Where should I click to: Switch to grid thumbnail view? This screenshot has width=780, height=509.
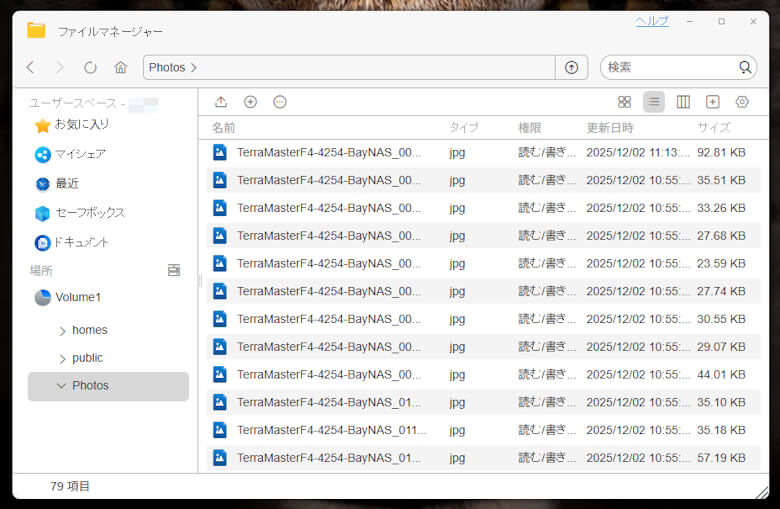624,102
